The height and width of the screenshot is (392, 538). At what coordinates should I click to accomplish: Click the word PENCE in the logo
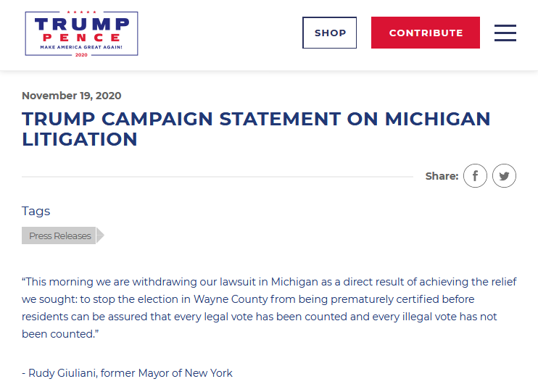[81, 37]
